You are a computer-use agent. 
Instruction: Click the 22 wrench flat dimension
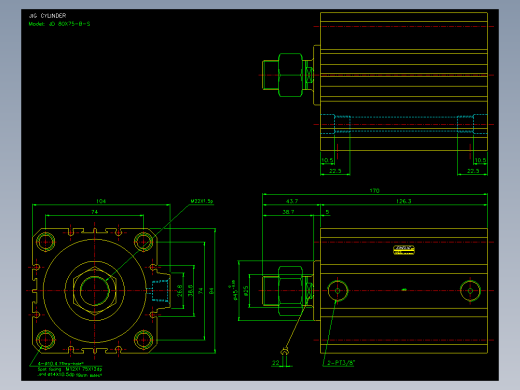276,363
